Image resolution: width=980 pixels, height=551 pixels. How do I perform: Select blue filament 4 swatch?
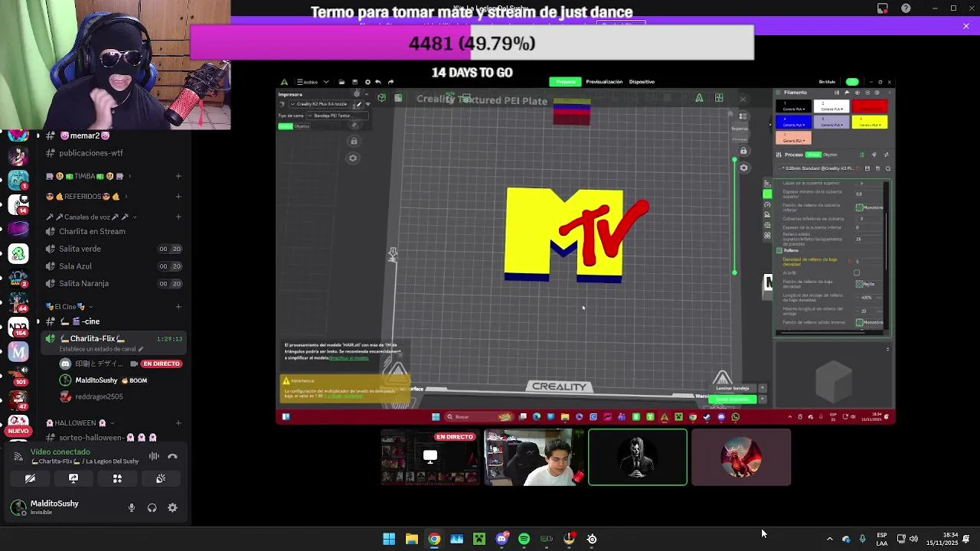tap(793, 122)
